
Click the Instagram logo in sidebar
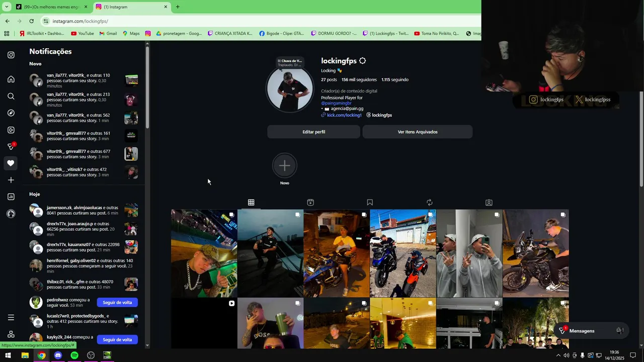tap(11, 55)
